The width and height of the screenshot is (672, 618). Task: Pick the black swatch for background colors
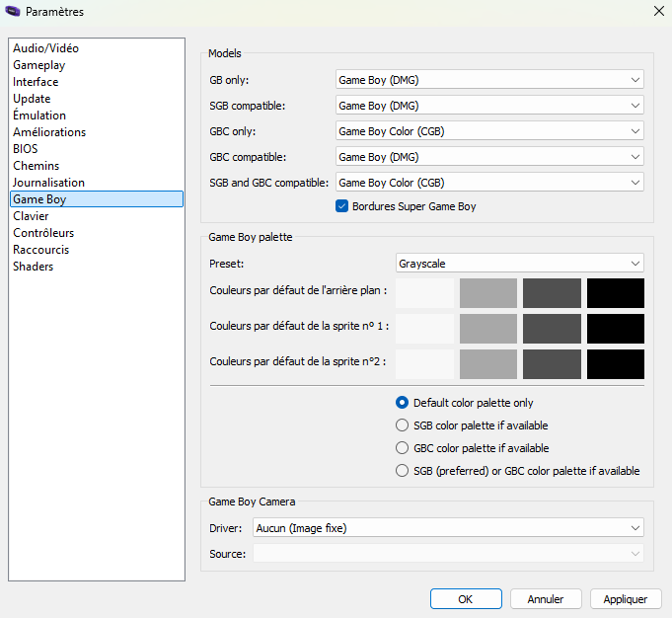click(x=615, y=293)
